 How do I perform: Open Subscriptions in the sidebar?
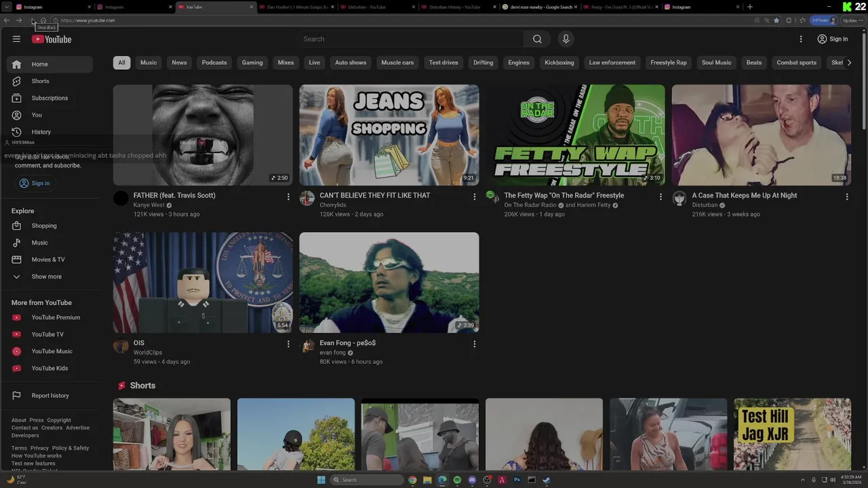50,98
